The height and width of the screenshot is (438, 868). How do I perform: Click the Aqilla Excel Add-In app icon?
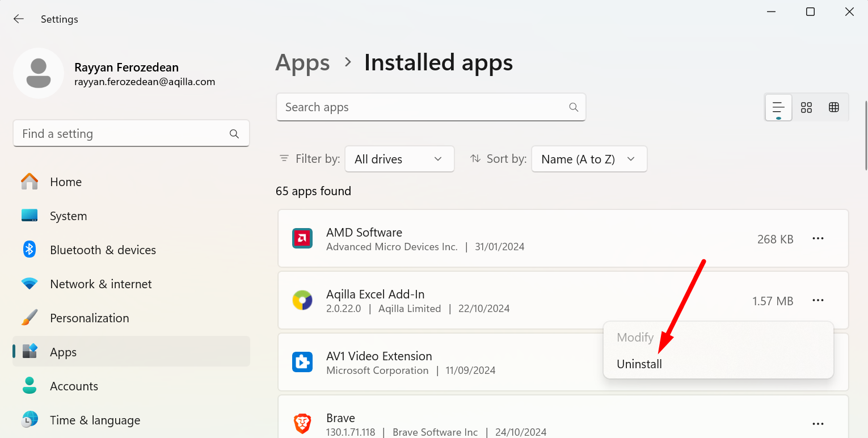302,300
